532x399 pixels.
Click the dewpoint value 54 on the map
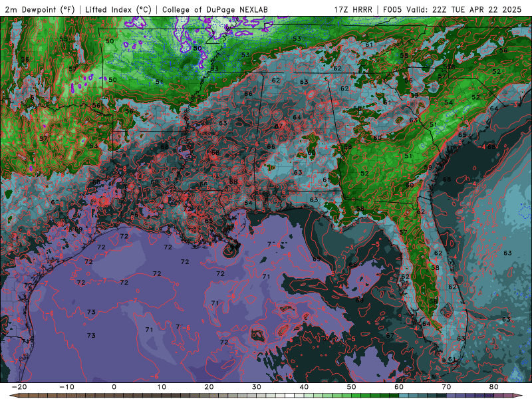[448, 102]
